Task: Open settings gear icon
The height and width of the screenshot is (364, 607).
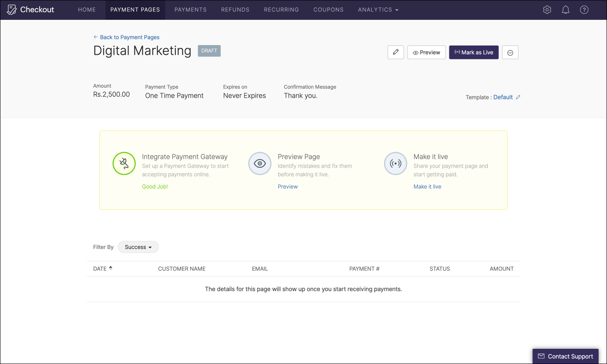Action: pos(547,10)
